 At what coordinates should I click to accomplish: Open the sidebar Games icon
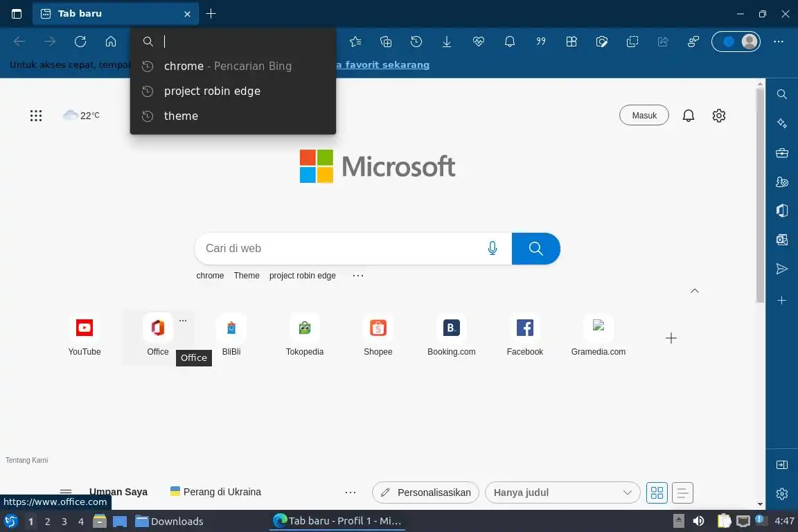782,181
